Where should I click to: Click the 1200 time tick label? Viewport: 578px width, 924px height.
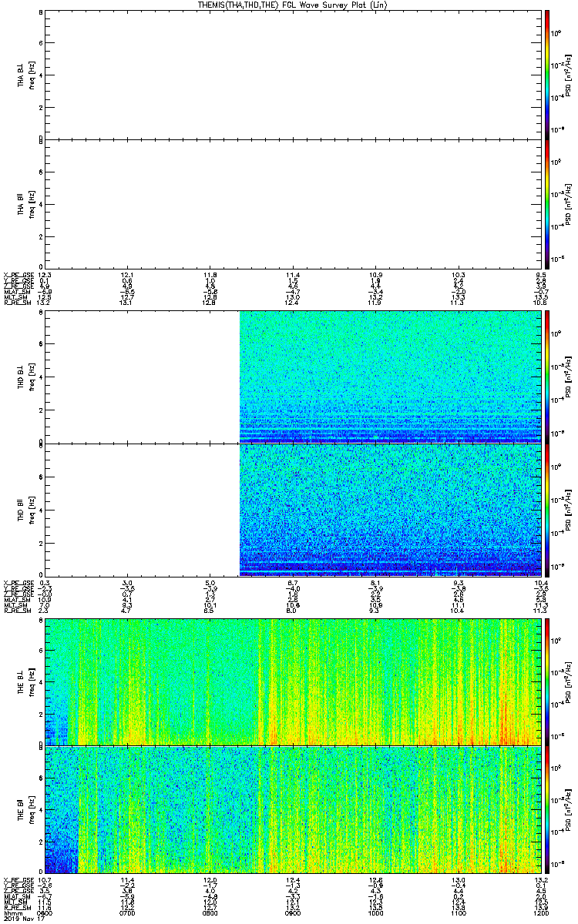[539, 913]
